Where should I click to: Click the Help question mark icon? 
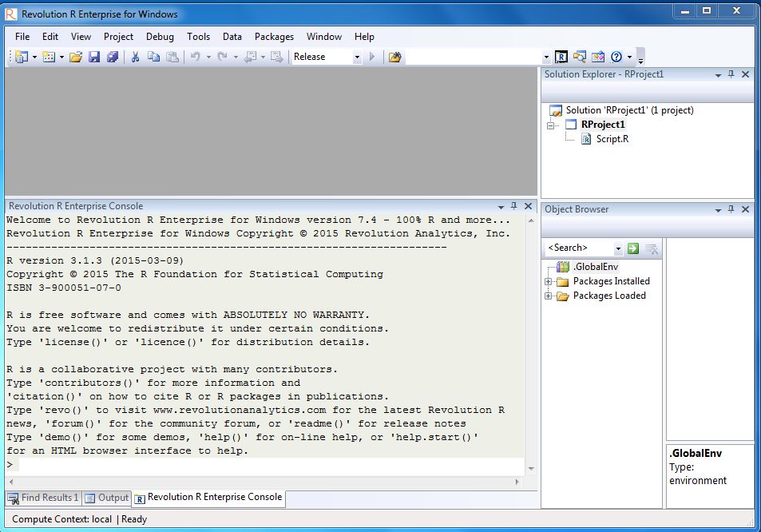(616, 57)
